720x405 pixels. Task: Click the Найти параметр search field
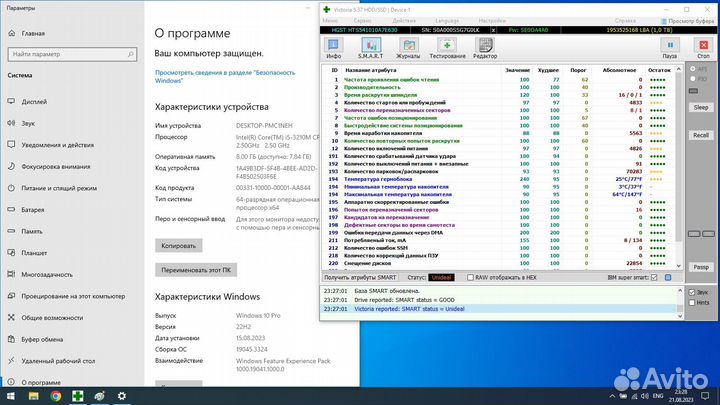click(x=72, y=54)
